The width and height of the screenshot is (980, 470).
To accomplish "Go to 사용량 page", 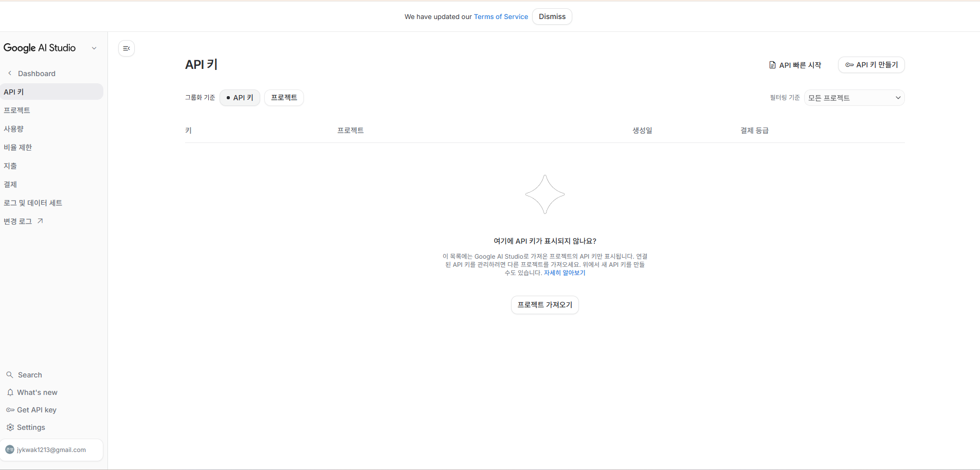I will [51, 129].
